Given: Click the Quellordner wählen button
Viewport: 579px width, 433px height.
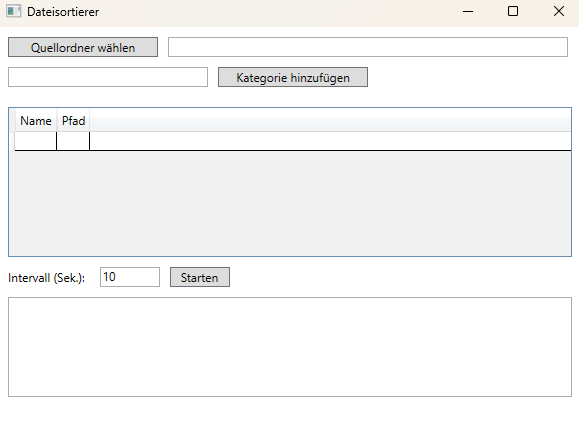Looking at the screenshot, I should pyautogui.click(x=83, y=47).
